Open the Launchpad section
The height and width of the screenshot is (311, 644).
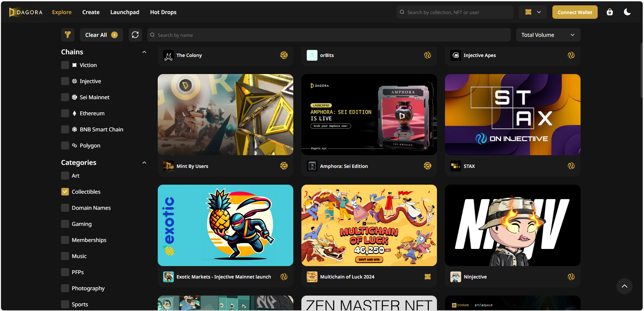click(x=125, y=12)
